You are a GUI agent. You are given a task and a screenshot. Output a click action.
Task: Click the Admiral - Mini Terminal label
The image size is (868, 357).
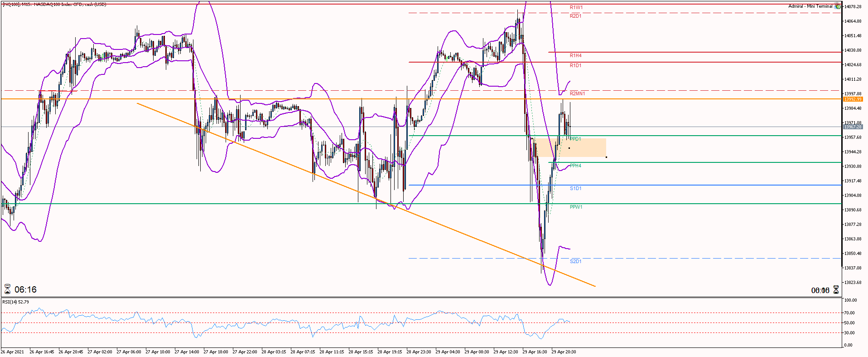810,6
